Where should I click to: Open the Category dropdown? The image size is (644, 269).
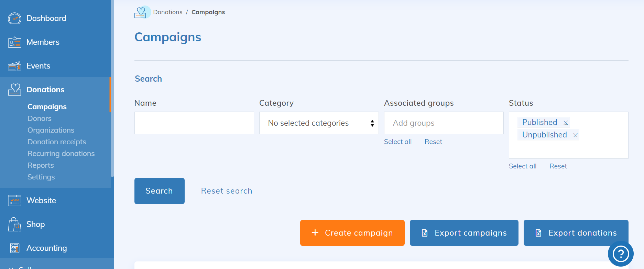point(319,123)
